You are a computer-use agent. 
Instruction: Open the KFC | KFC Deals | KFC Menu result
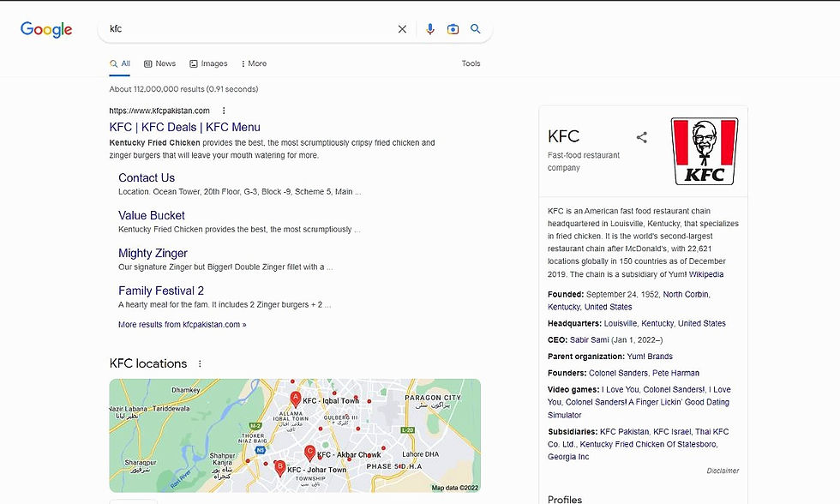[x=185, y=127]
